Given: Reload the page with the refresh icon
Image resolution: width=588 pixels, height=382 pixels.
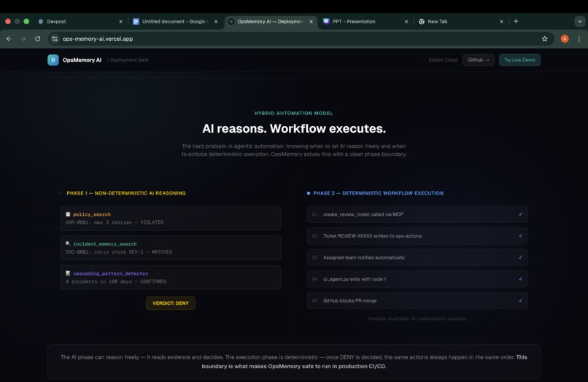Looking at the screenshot, I should click(37, 39).
